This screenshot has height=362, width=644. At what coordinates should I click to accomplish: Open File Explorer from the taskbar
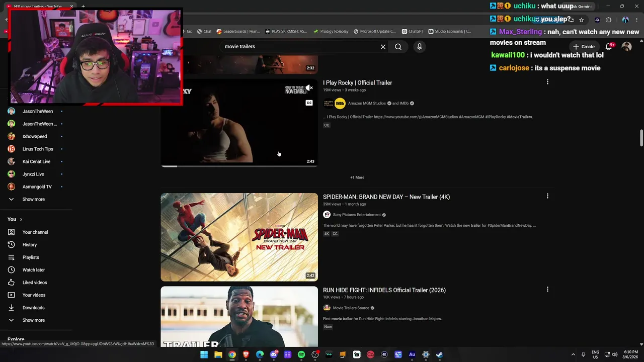click(218, 354)
